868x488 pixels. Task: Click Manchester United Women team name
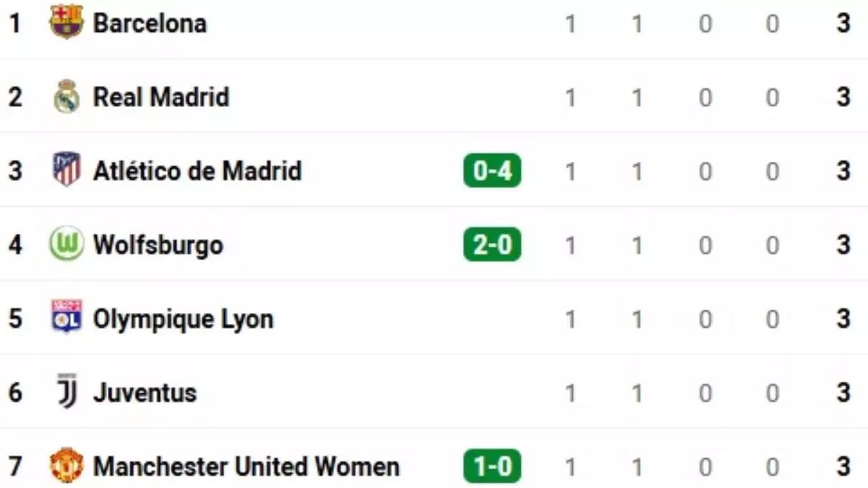click(245, 466)
